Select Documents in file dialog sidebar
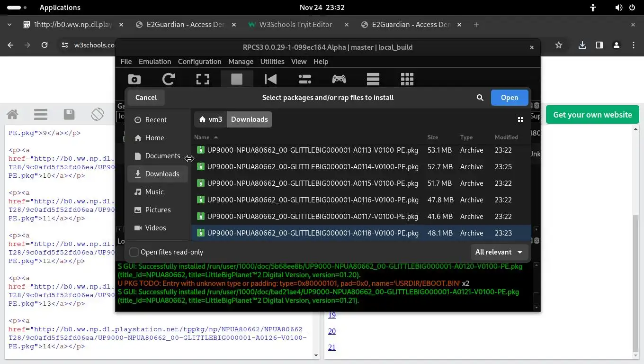Screen dimensions: 644x364 pyautogui.click(x=157, y=156)
